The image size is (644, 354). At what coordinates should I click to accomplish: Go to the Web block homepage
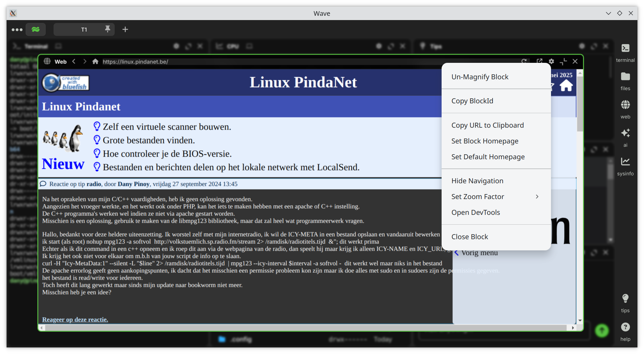point(95,62)
